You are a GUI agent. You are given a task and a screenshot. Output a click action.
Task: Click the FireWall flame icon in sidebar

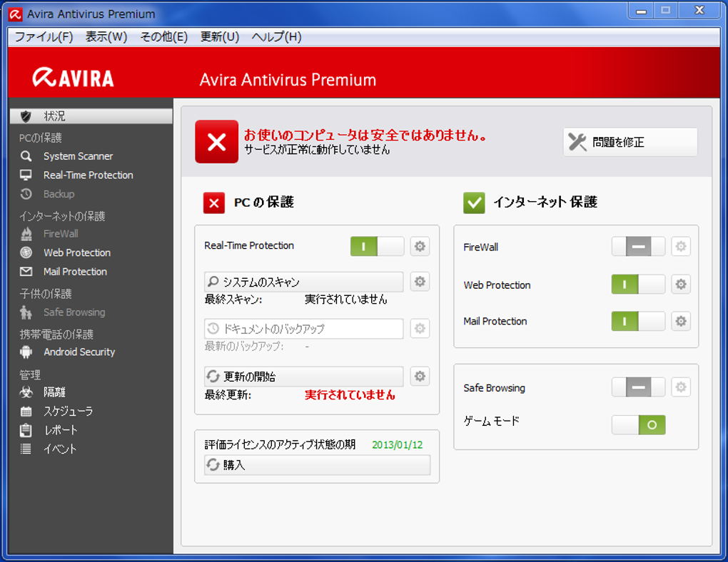[26, 234]
